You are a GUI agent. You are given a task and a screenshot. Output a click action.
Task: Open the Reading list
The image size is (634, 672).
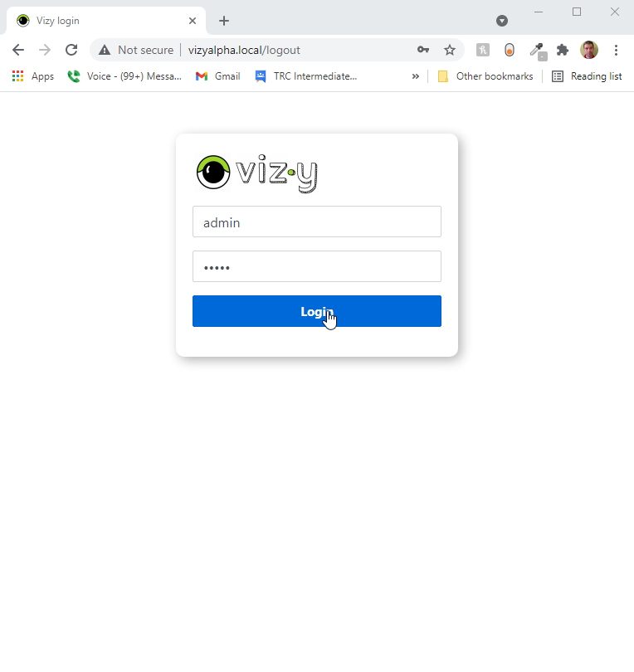(587, 76)
